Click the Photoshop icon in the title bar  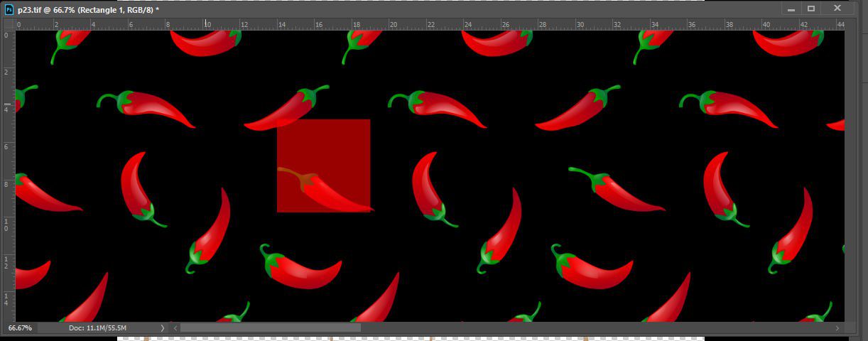pos(9,10)
